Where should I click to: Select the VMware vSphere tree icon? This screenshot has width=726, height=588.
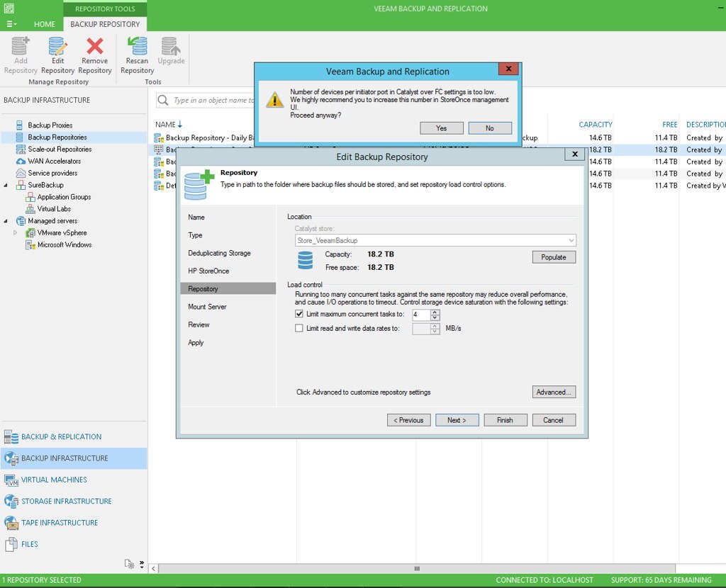pos(30,232)
